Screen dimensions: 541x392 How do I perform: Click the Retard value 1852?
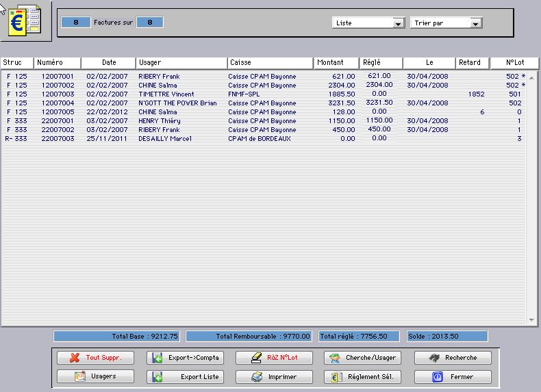coord(476,94)
